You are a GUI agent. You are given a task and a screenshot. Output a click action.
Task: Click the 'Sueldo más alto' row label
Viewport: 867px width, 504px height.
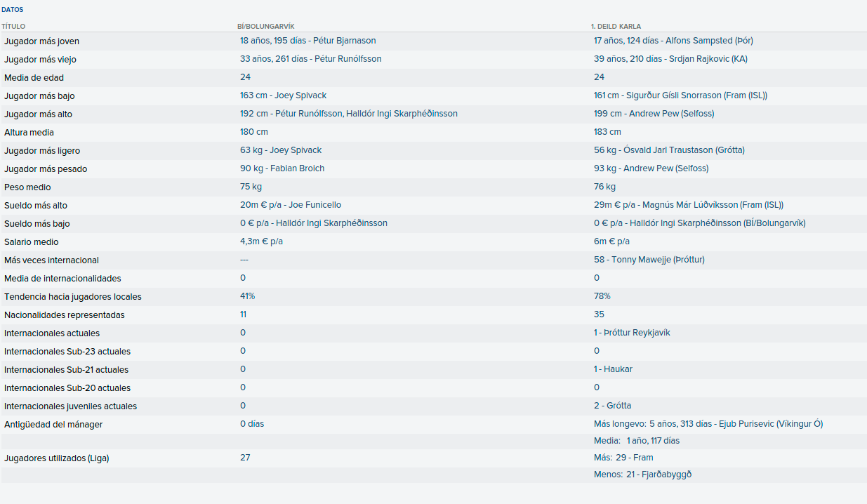click(x=36, y=206)
